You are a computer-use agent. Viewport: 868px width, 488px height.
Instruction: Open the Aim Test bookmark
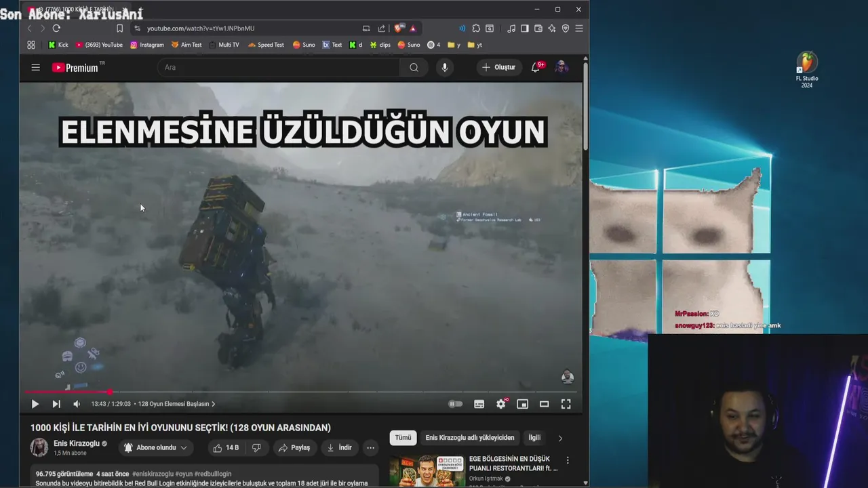point(186,45)
